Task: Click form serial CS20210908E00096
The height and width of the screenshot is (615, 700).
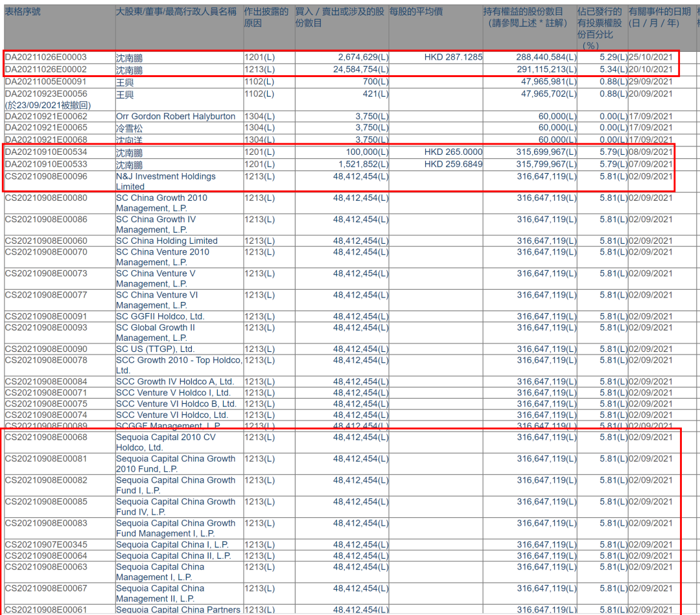Action: pos(46,176)
